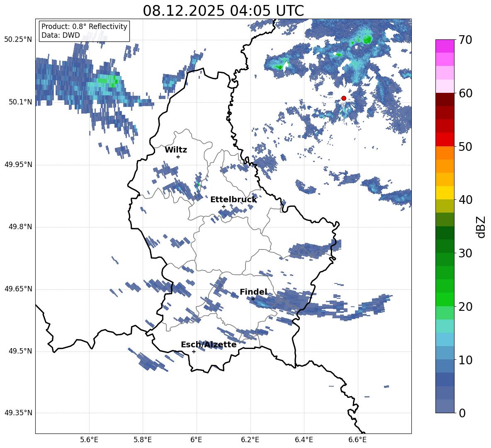Click the 5.6°E longitude label

point(89,440)
